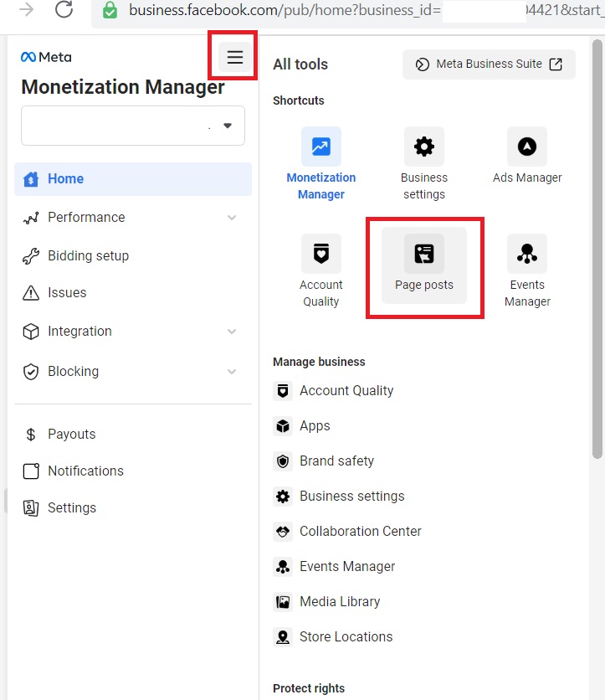Open Events Manager shortcut icon
The height and width of the screenshot is (700, 605).
click(x=527, y=254)
